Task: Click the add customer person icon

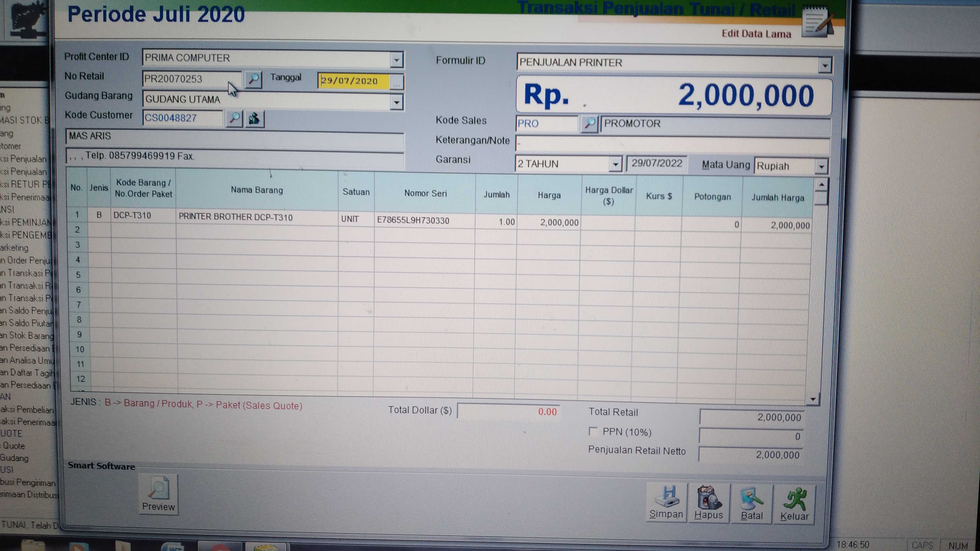Action: pyautogui.click(x=255, y=119)
